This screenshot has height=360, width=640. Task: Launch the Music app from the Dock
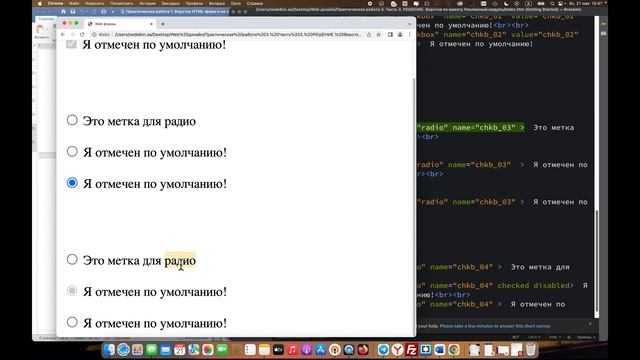292,350
